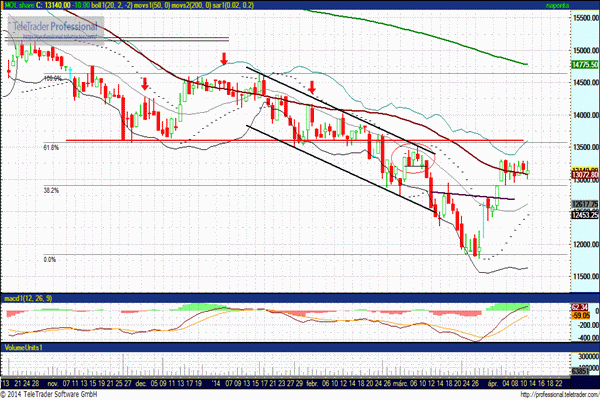Click the red down arrow above January peak
The height and width of the screenshot is (400, 600).
coord(224,59)
